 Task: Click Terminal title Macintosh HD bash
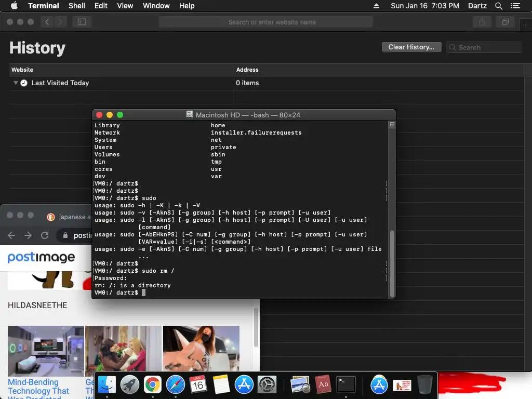248,115
